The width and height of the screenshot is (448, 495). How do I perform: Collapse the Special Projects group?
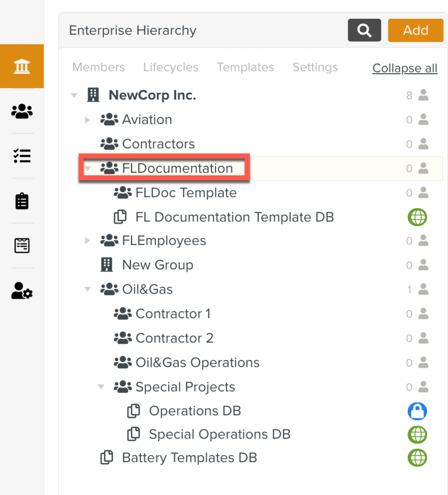coord(101,387)
